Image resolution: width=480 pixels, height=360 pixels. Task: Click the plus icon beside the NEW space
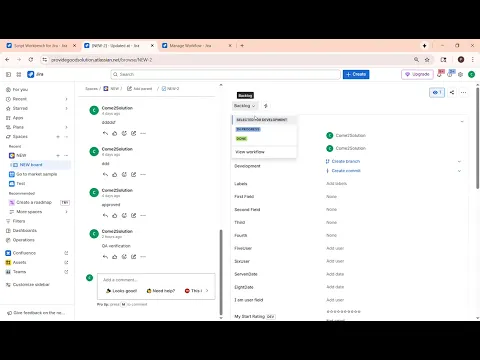tap(58, 155)
